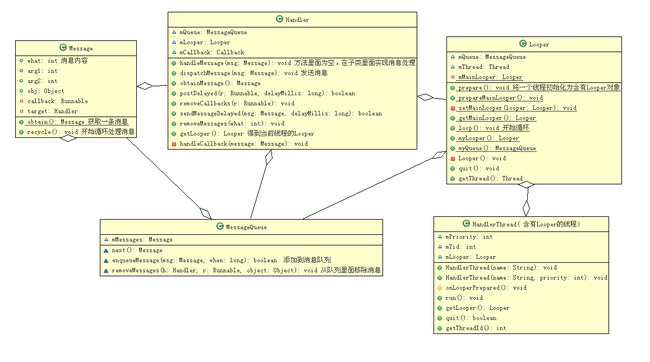This screenshot has width=650, height=362.
Task: Click the field icon beside 'mMainLooper: Looper'
Action: (x=453, y=77)
